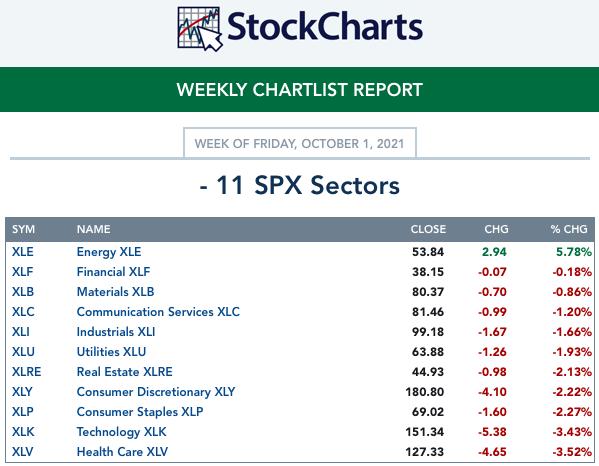Open Consumer Discretionary XLY link
Viewport: 599px width, 466px height.
156,392
